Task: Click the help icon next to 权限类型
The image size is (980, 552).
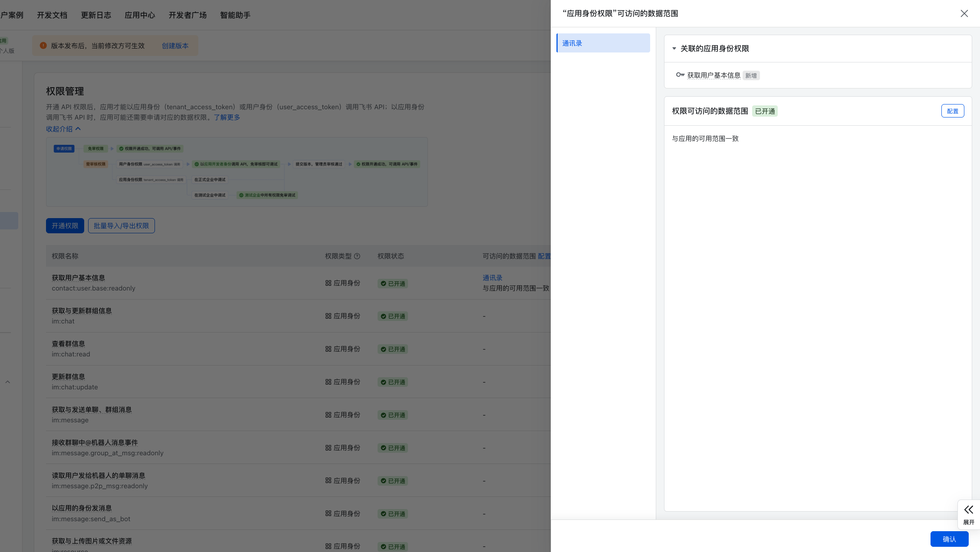Action: coord(357,256)
